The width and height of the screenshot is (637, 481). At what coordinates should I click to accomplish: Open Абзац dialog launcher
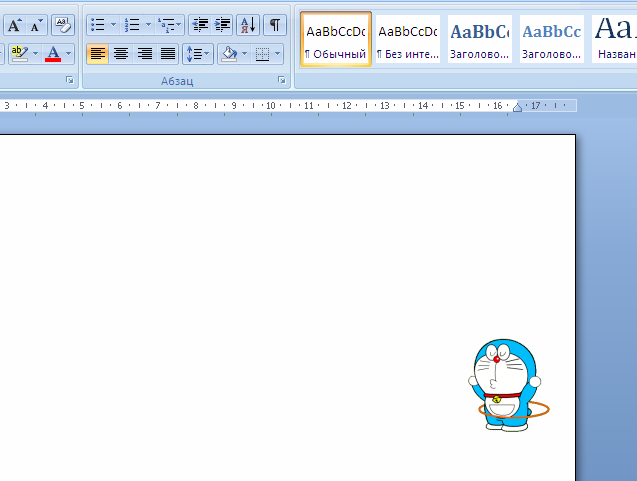[282, 80]
